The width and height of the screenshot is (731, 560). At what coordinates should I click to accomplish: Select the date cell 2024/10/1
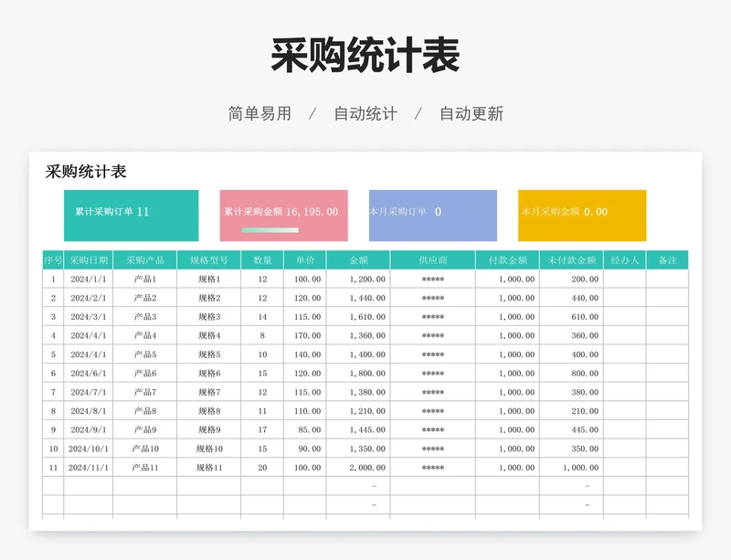[x=89, y=449]
